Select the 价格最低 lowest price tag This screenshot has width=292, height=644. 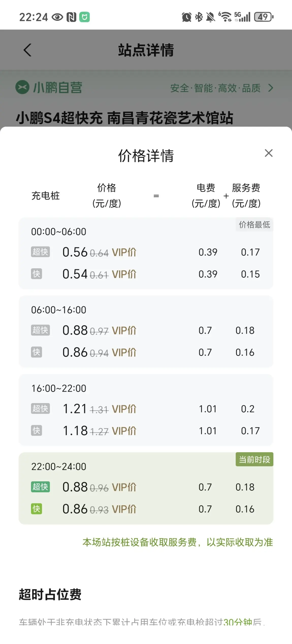(x=254, y=224)
